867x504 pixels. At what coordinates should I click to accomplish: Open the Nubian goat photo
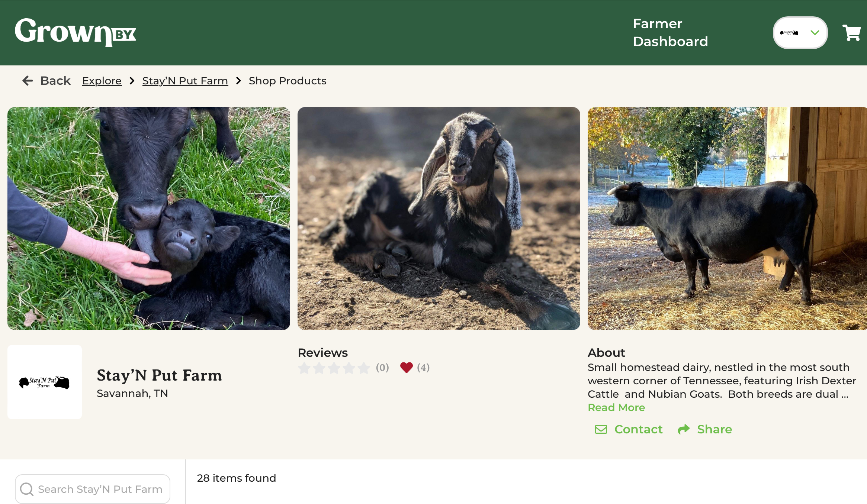439,219
